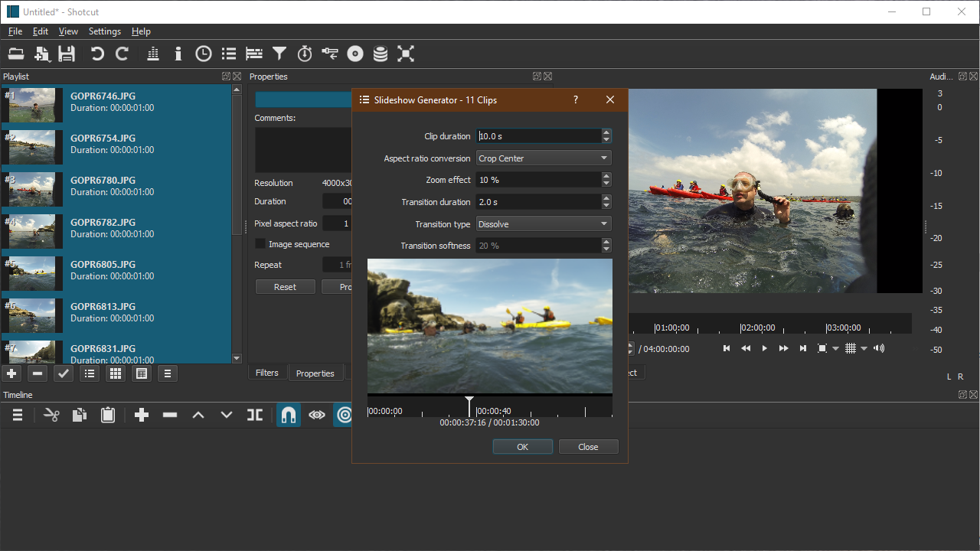The height and width of the screenshot is (551, 980).
Task: Open Filters funnel icon in toolbar
Action: click(279, 54)
